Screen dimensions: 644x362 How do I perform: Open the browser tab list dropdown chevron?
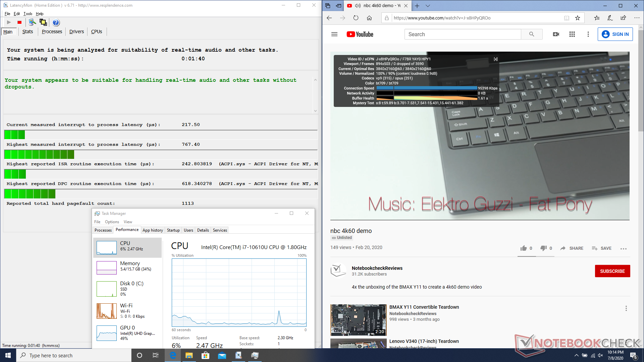(x=428, y=6)
